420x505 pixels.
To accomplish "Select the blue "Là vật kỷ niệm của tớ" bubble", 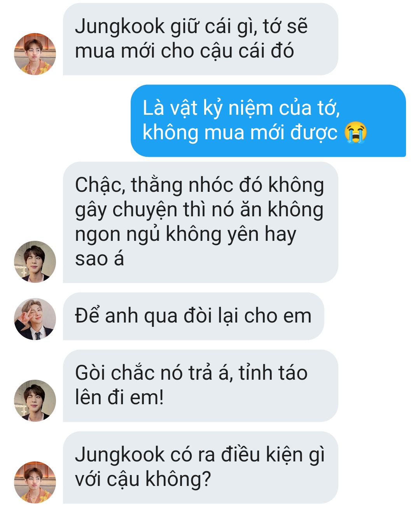I will (x=268, y=121).
